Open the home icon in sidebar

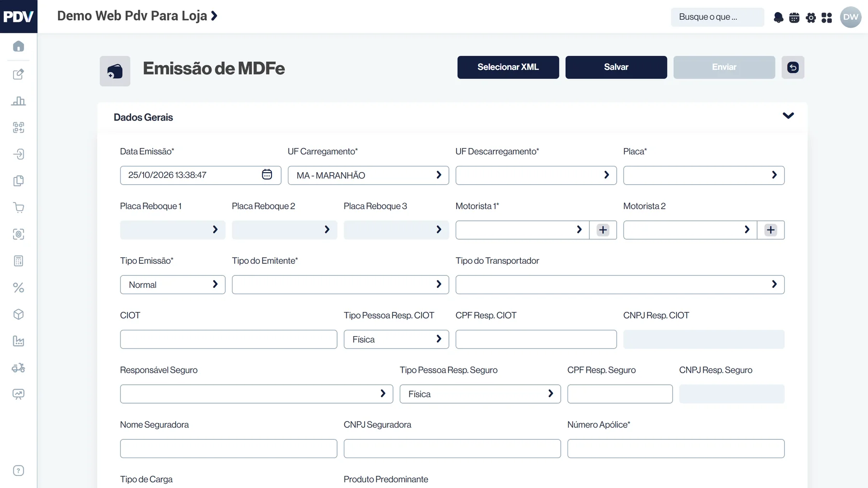18,46
